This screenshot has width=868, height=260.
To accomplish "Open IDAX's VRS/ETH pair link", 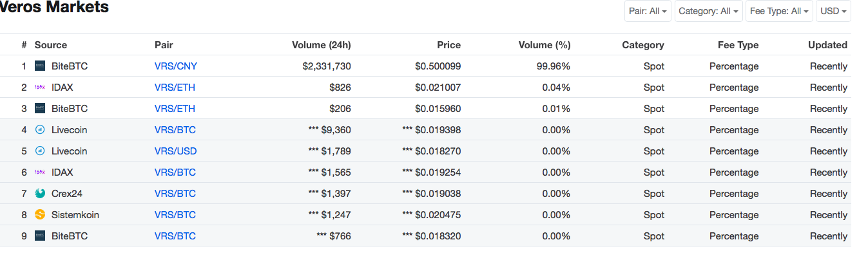I will coord(175,88).
